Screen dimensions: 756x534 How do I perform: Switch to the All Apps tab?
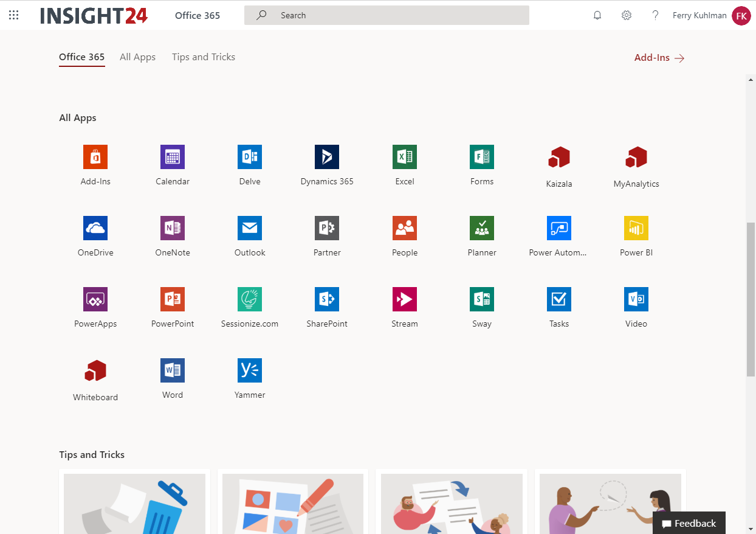(x=138, y=57)
